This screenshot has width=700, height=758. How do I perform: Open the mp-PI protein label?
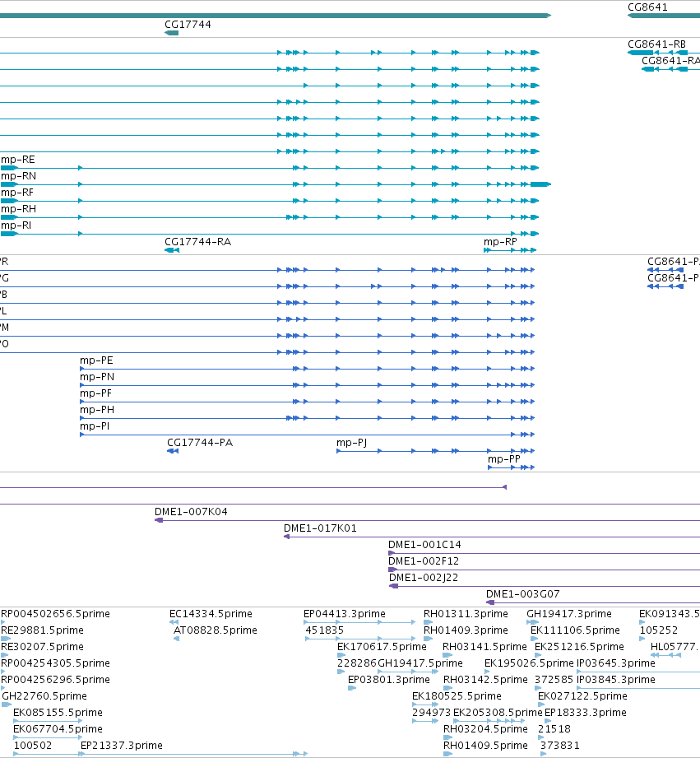pos(95,426)
